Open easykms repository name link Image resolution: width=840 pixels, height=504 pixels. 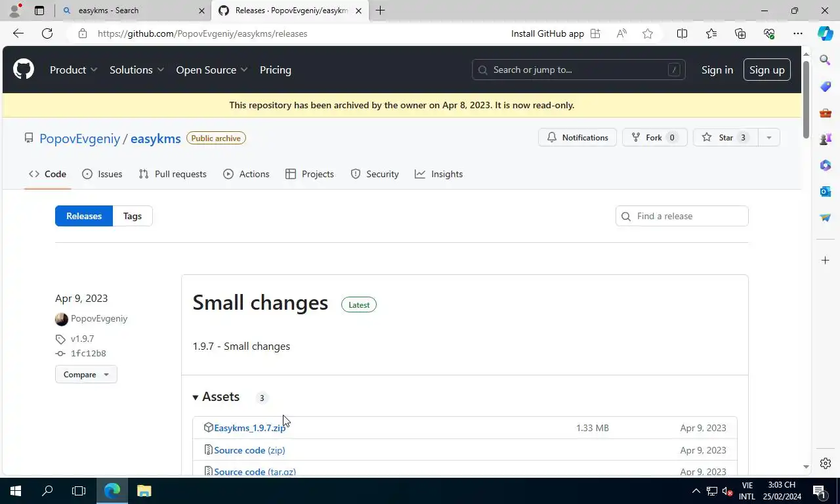[156, 138]
